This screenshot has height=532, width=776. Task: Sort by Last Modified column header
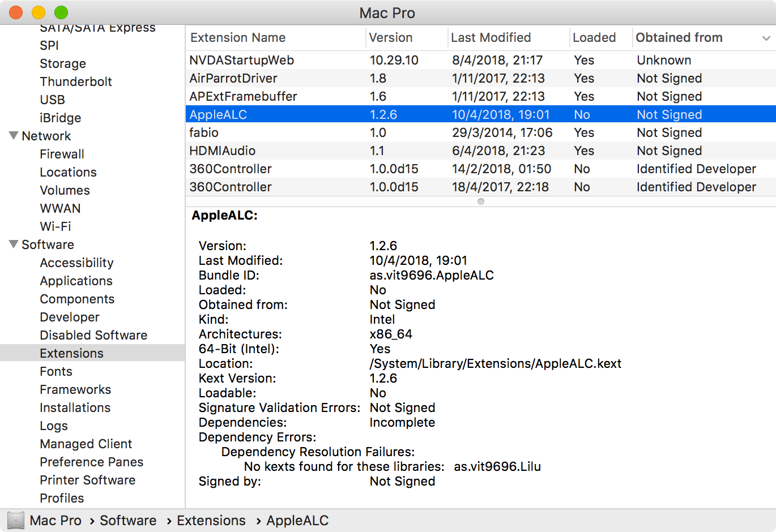click(x=491, y=38)
